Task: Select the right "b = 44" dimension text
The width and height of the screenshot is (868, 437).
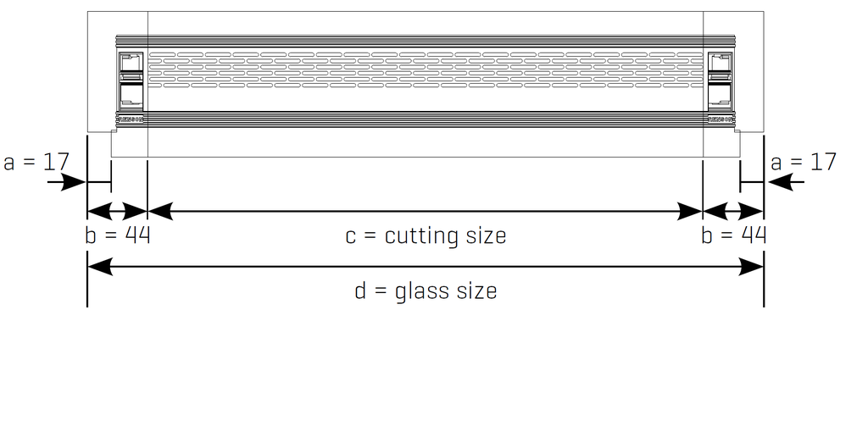Action: coord(733,235)
